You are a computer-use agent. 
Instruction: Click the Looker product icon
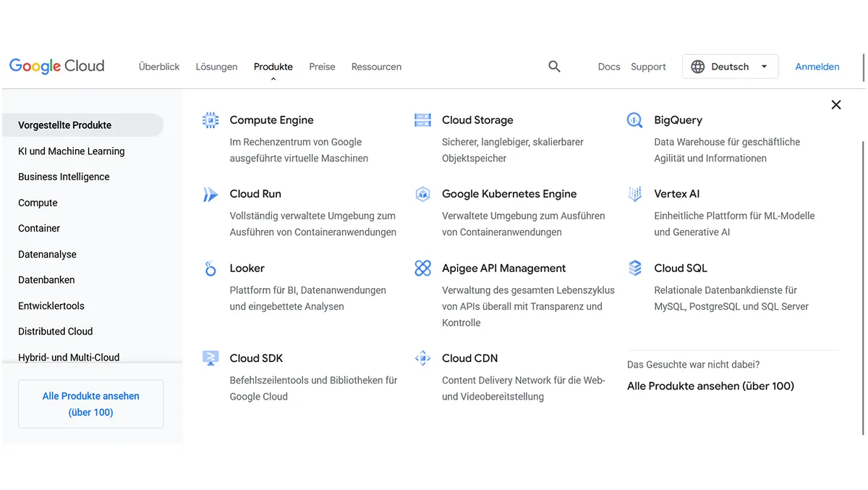pyautogui.click(x=210, y=269)
